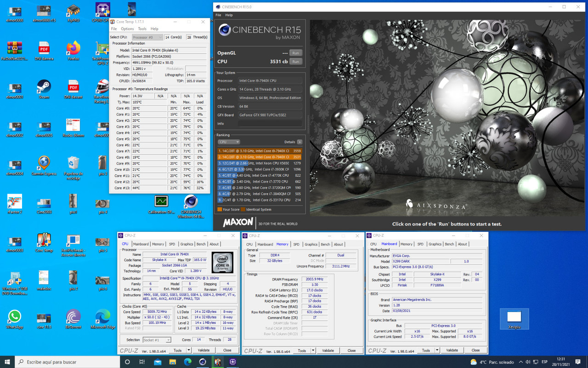The height and width of the screenshot is (368, 588).
Task: Open Bench tab in CPU-Z Mainboard window
Action: point(449,244)
